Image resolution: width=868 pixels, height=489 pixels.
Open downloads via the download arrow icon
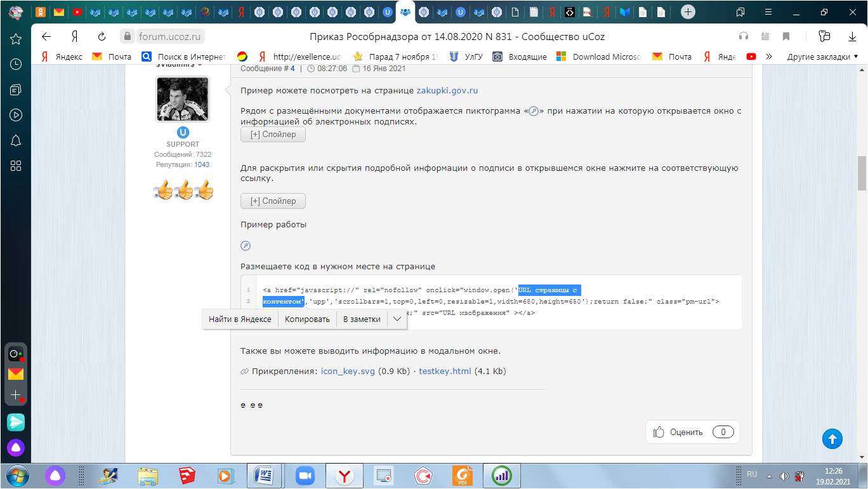point(852,36)
